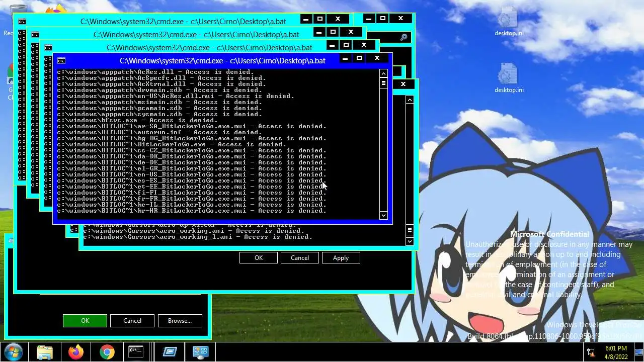The image size is (644, 362).
Task: Click the Browse... button
Action: click(x=180, y=320)
